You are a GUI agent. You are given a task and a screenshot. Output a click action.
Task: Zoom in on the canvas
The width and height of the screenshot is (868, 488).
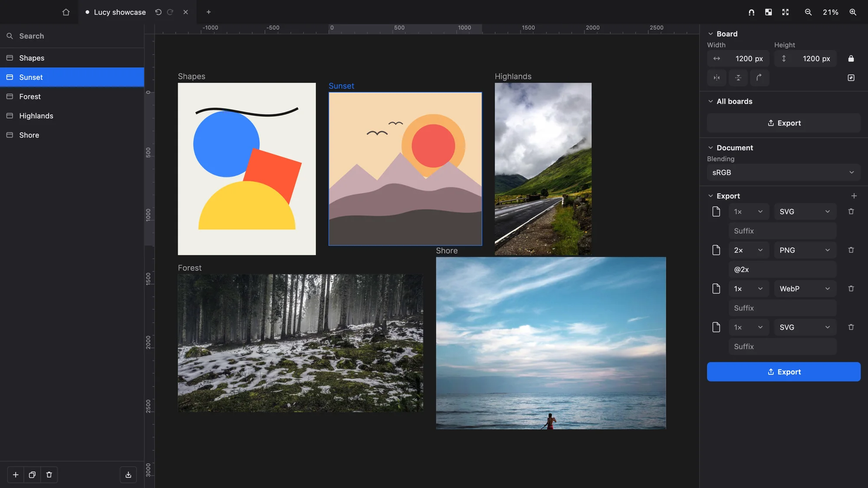point(853,12)
